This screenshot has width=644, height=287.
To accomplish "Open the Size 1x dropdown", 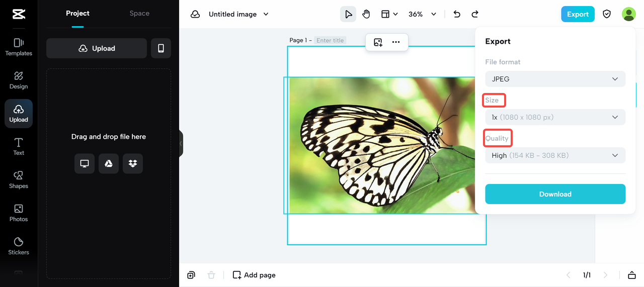I will (555, 117).
